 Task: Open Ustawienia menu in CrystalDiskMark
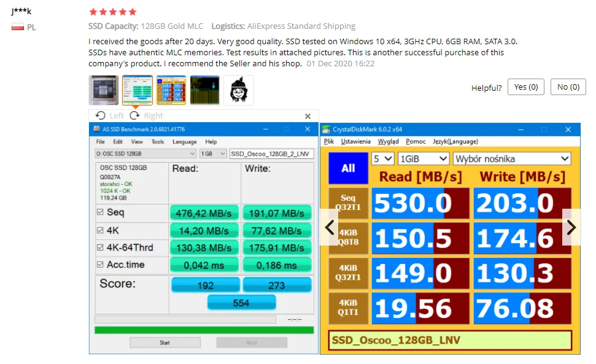tap(355, 141)
